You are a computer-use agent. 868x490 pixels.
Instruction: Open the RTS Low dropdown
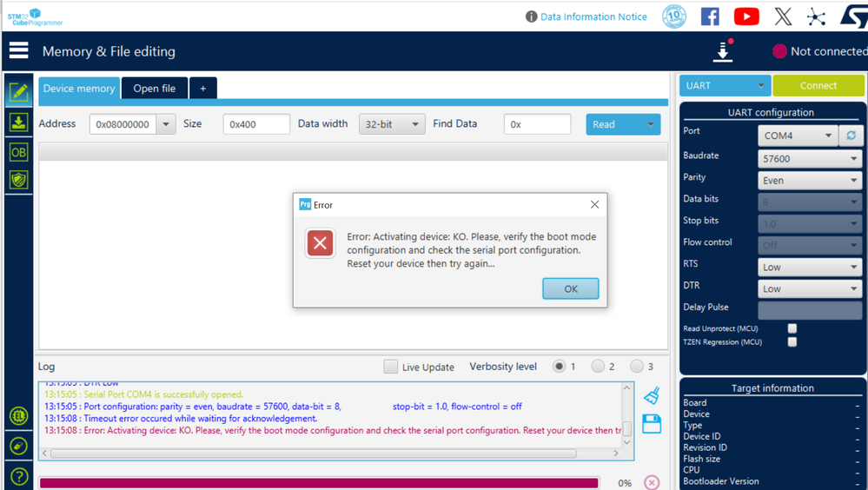point(810,267)
